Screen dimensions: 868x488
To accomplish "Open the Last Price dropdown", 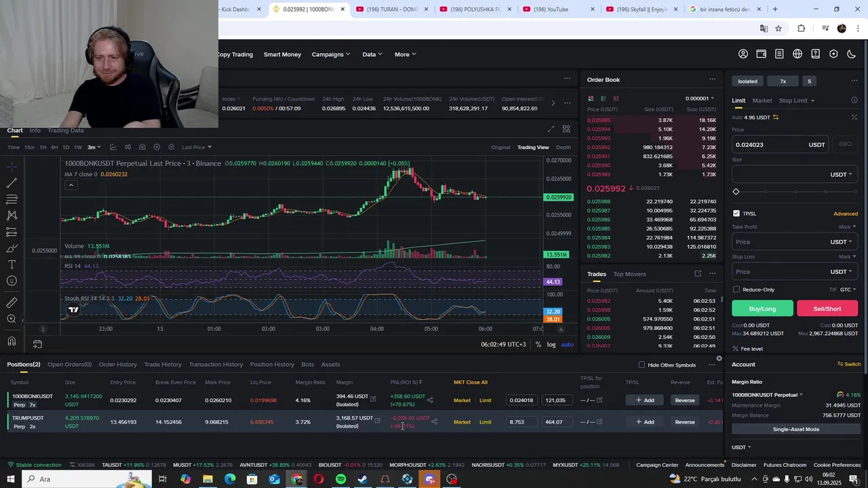I will coord(197,147).
